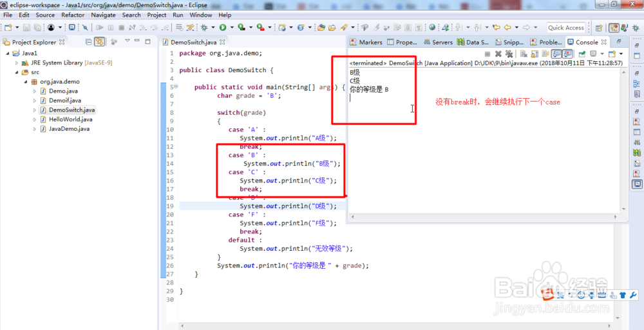Toggle code folding for main method
This screenshot has width=644, height=330.
click(176, 86)
